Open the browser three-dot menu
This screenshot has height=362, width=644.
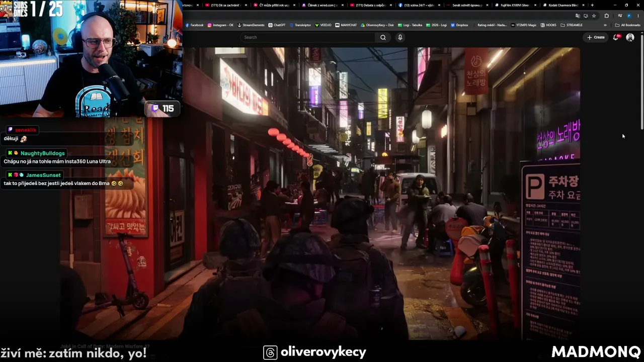(638, 16)
